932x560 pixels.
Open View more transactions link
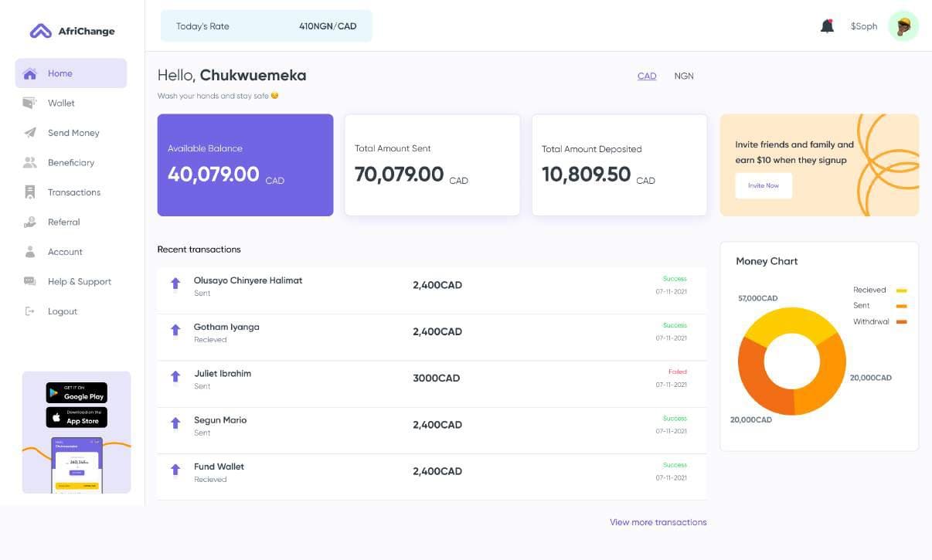click(x=658, y=522)
